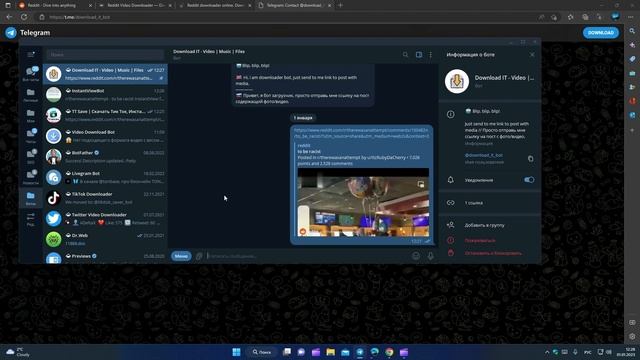
Task: Focus the chat list search field
Action: (105, 54)
